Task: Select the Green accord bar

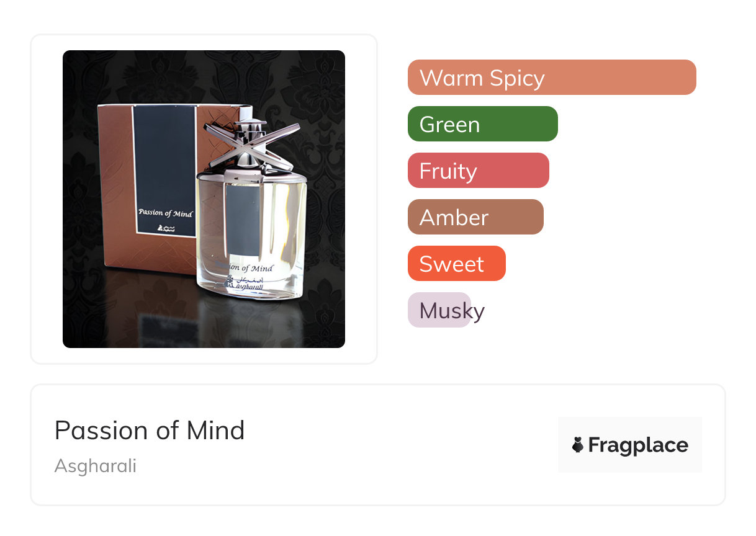Action: (x=483, y=124)
